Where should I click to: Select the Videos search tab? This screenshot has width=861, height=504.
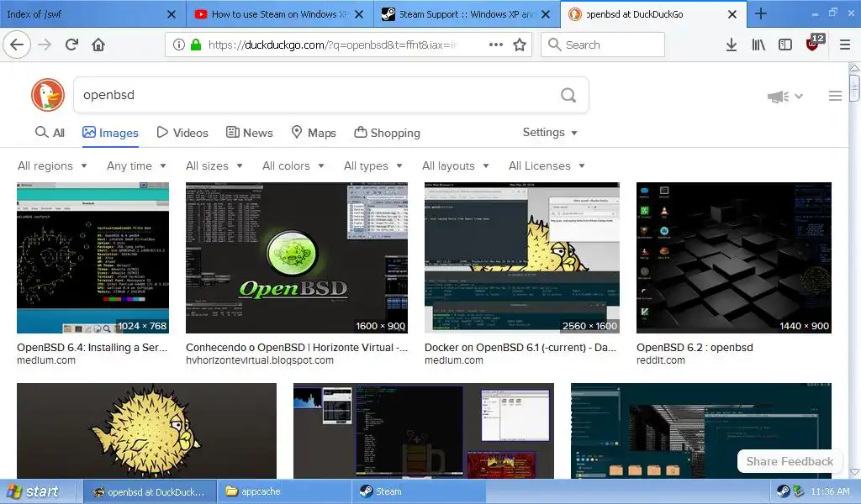click(x=182, y=133)
